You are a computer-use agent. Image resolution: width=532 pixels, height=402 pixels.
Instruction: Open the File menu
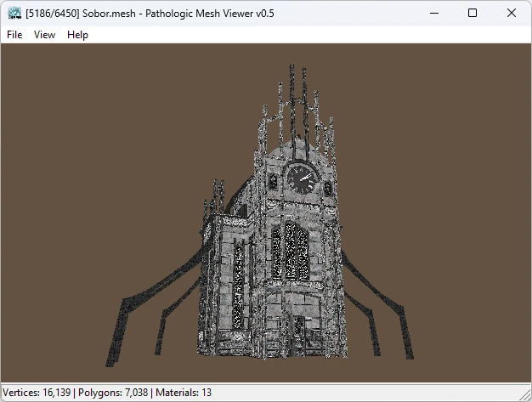point(14,35)
